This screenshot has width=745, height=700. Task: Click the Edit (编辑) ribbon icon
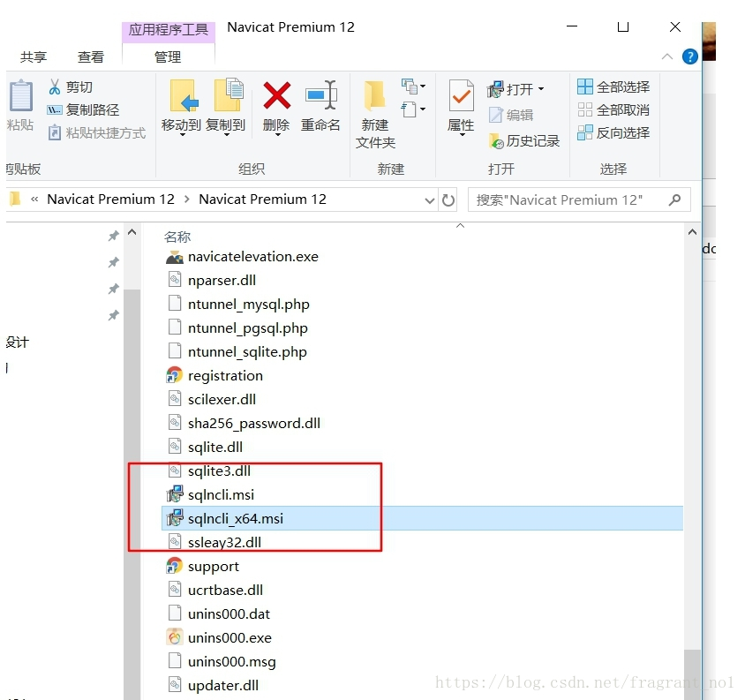pos(495,115)
